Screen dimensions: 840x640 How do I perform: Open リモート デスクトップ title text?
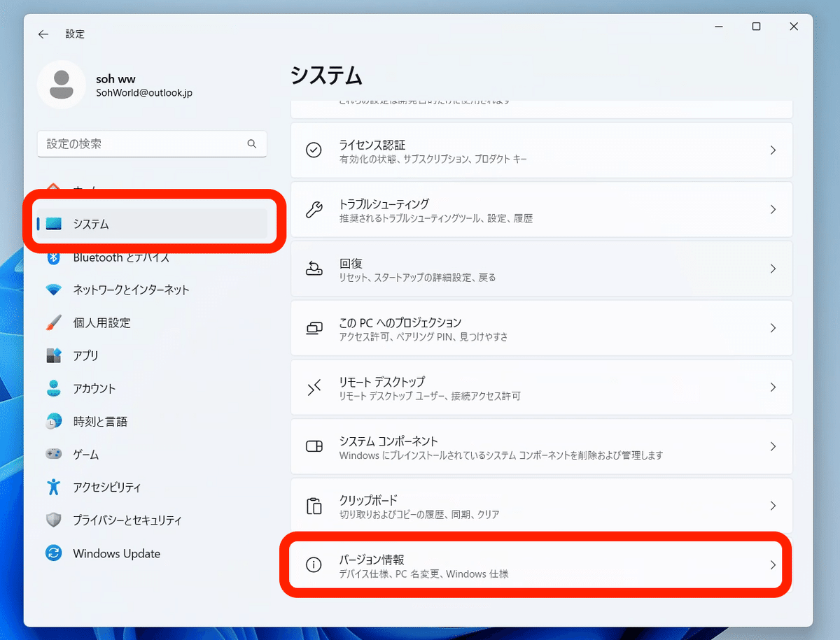coord(381,382)
